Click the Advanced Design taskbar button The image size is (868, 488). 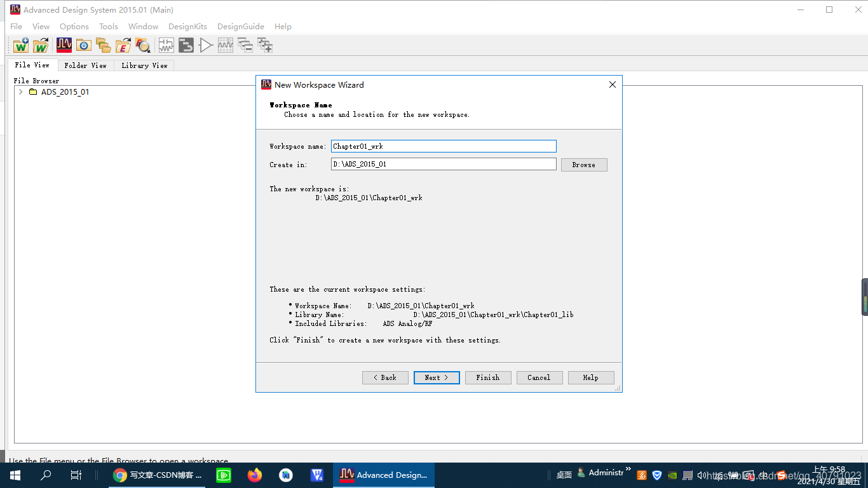[384, 475]
